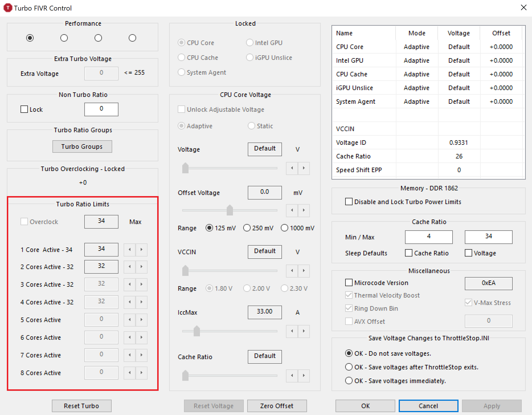Screen dimensions: 532x415
Task: Select the System Agent row in voltage table
Action: coord(428,101)
